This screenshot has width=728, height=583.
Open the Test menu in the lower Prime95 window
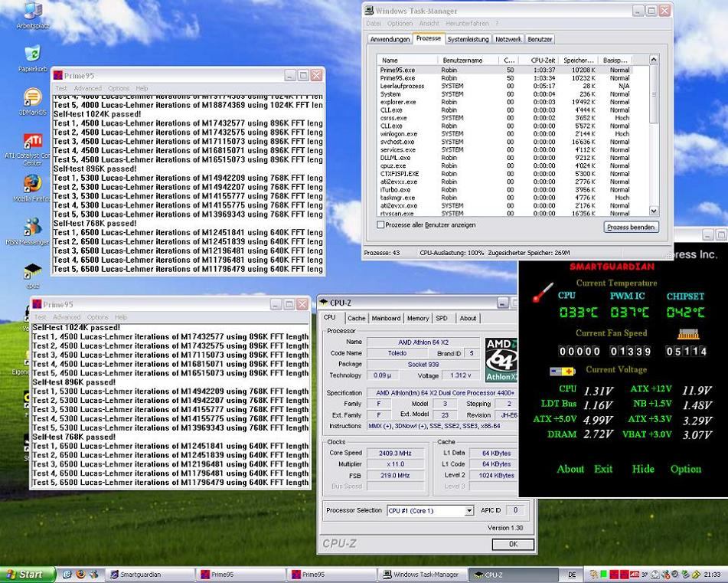(x=41, y=317)
